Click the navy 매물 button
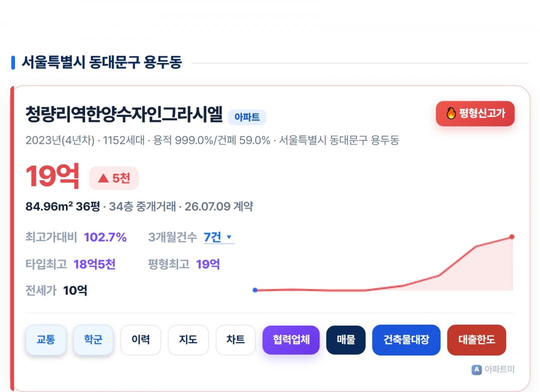 tap(346, 340)
